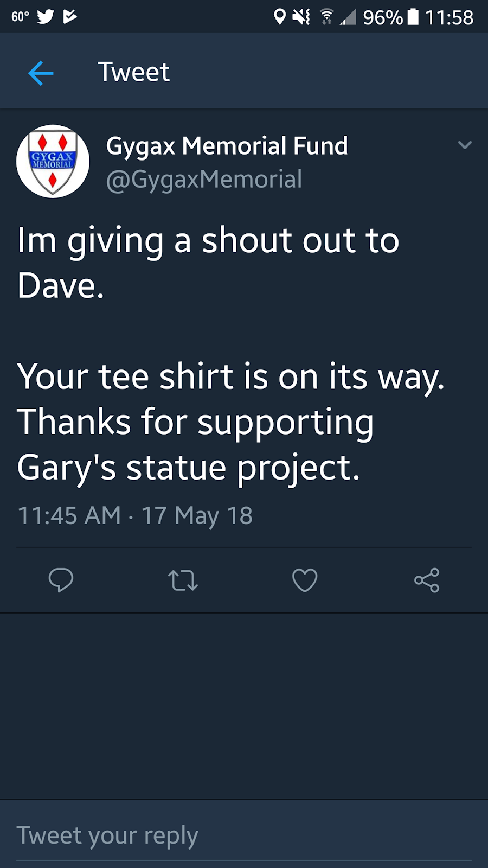Select the Tweet title in the header
488x868 pixels.
pos(133,71)
